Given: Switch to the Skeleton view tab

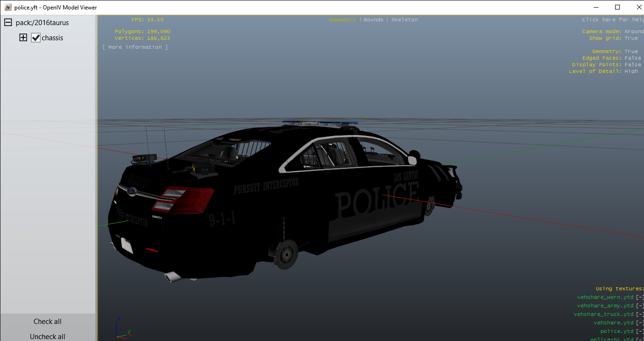Looking at the screenshot, I should coord(404,20).
